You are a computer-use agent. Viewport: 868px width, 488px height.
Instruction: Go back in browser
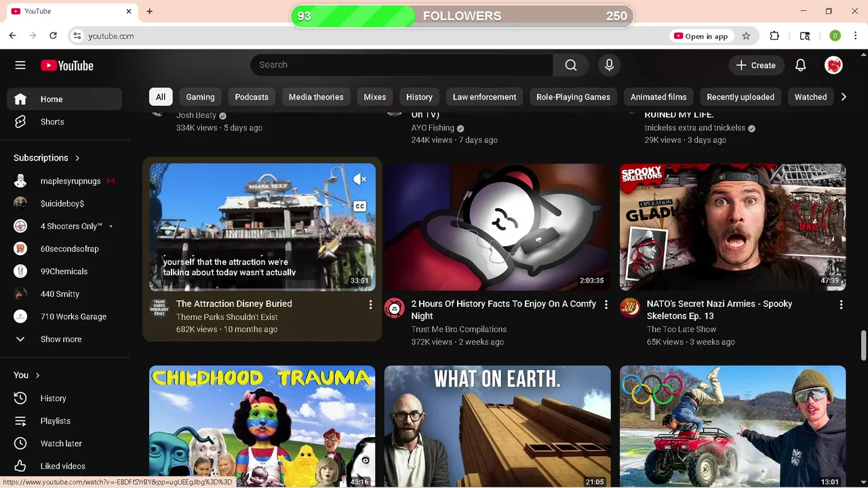12,36
